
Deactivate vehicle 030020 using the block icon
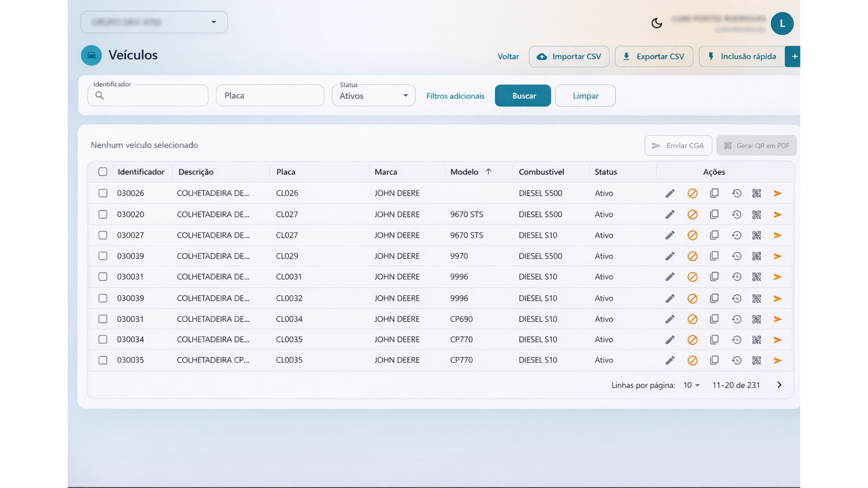tap(692, 215)
